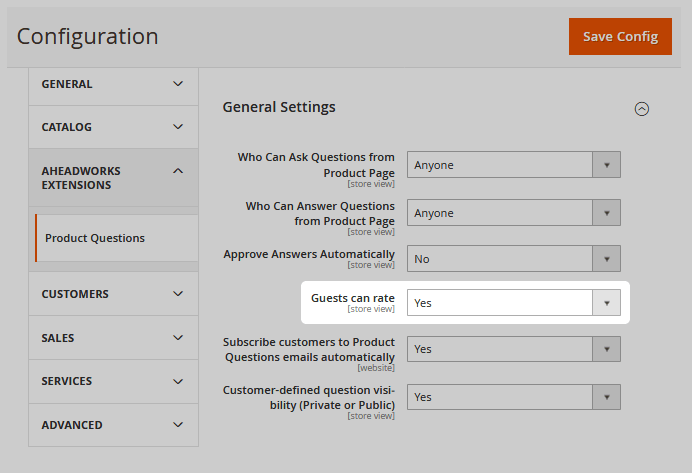The height and width of the screenshot is (473, 692).
Task: Open Subscribe customers automatically dropdown
Action: pos(514,349)
